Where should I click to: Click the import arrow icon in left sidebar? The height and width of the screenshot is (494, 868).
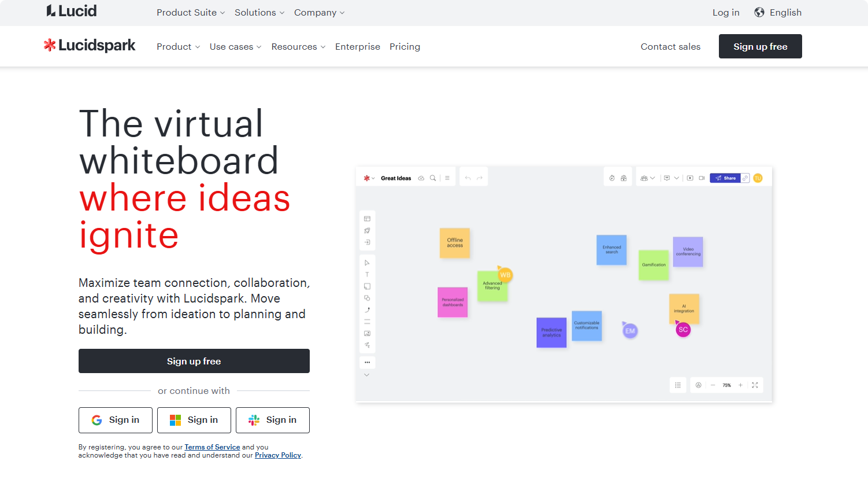(367, 242)
